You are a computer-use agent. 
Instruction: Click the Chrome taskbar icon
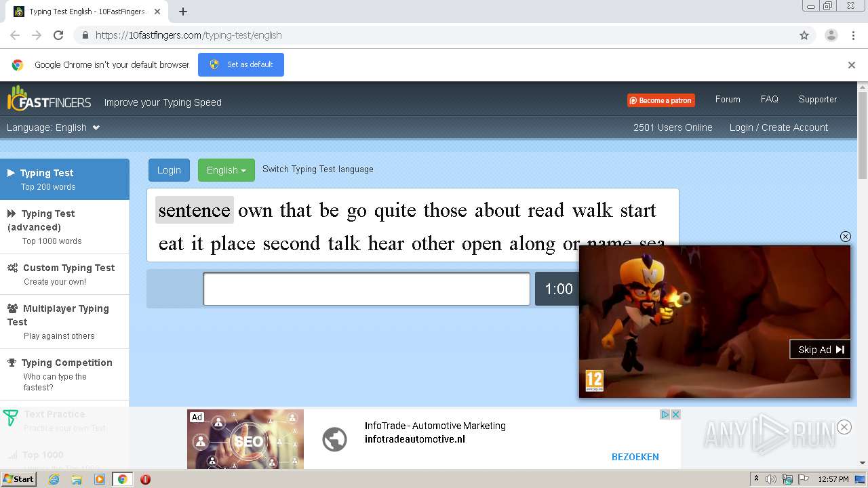point(122,479)
